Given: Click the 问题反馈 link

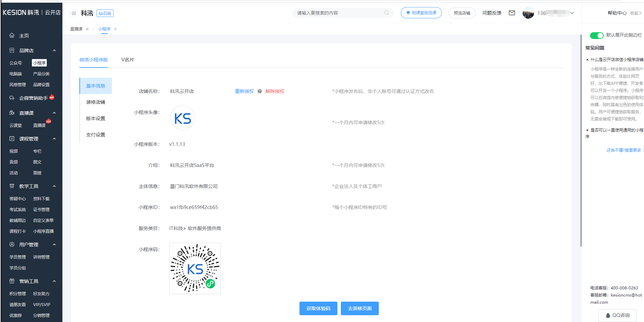Looking at the screenshot, I should pyautogui.click(x=492, y=13).
